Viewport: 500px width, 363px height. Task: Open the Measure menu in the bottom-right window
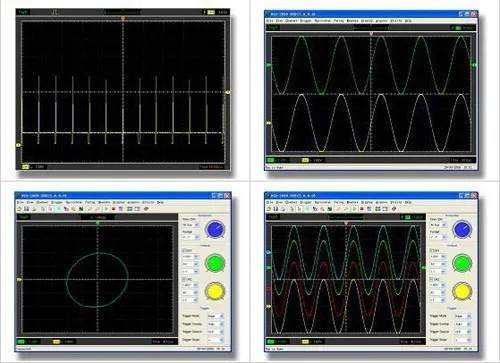[352, 202]
